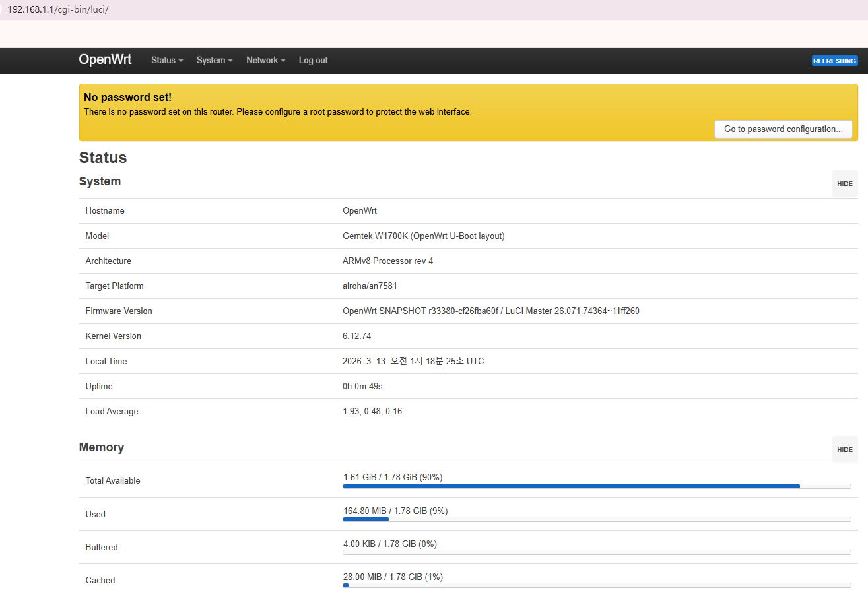Click the Used memory progress bar
Viewport: 868px width, 603px height.
[597, 519]
